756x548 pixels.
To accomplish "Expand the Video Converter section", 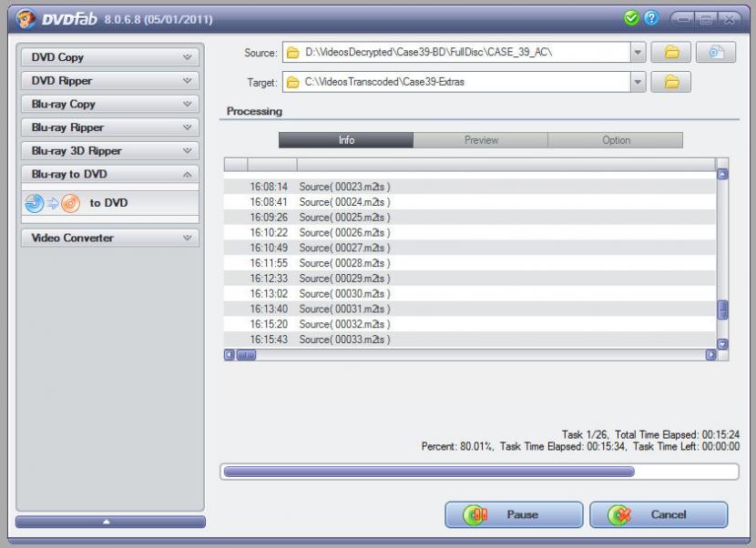I will coord(110,238).
